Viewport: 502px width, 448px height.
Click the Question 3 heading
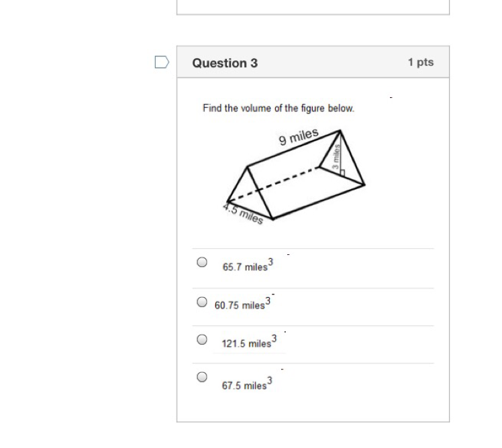click(225, 63)
